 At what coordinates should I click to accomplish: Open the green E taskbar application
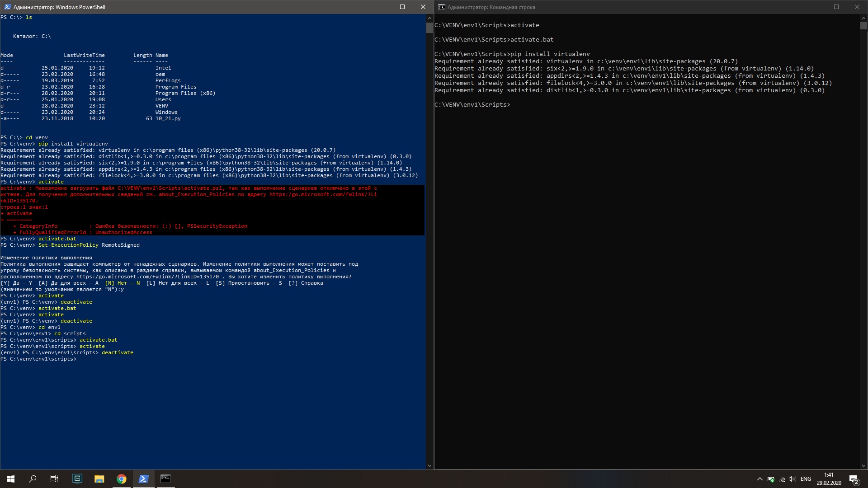point(77,479)
